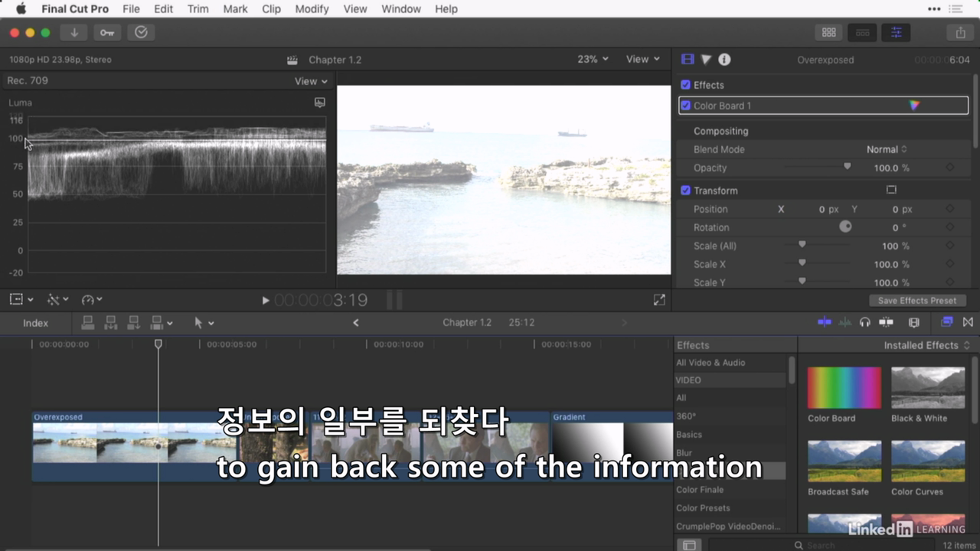This screenshot has height=551, width=980.
Task: Open the timeline Index button
Action: click(x=35, y=323)
